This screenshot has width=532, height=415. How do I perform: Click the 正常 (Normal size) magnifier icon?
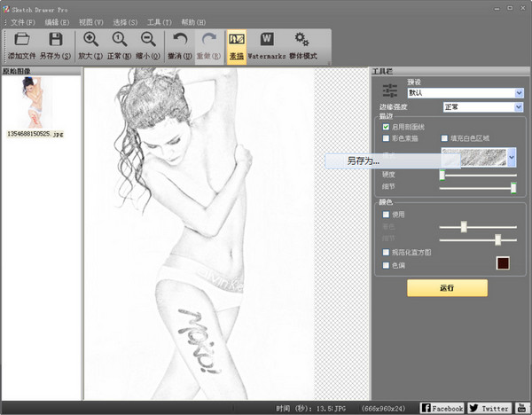(119, 40)
